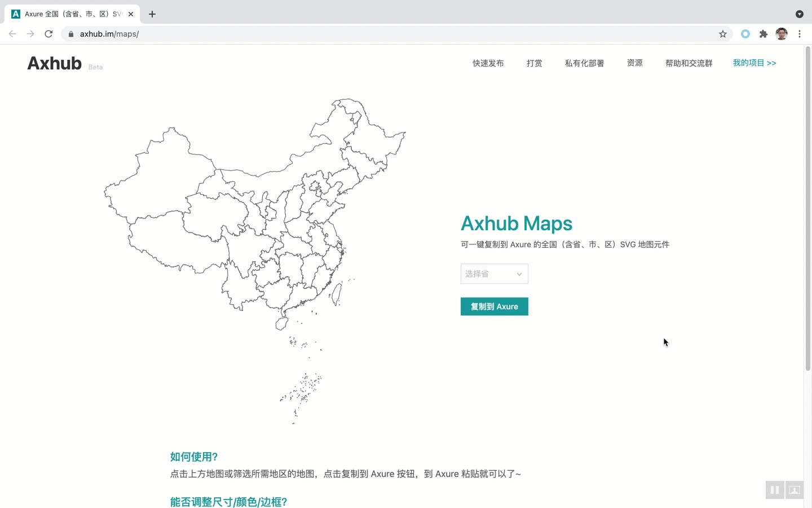Reload the page with refresh icon
Image resolution: width=812 pixels, height=508 pixels.
[x=48, y=34]
